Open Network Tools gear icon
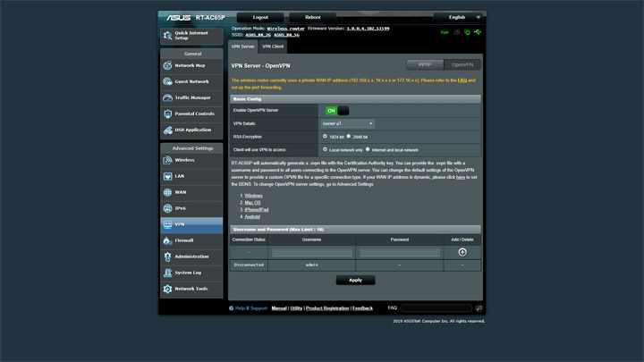The width and height of the screenshot is (644, 362). [x=167, y=289]
